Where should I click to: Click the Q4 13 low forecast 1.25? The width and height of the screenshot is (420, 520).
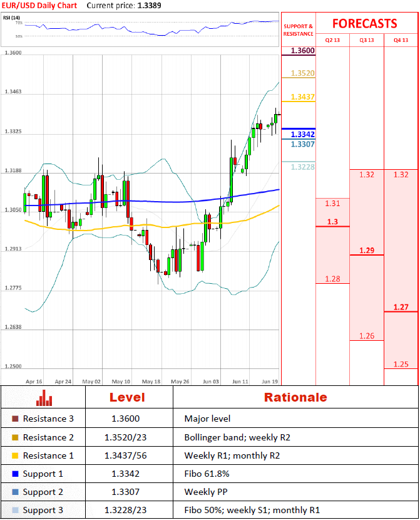pos(401,364)
